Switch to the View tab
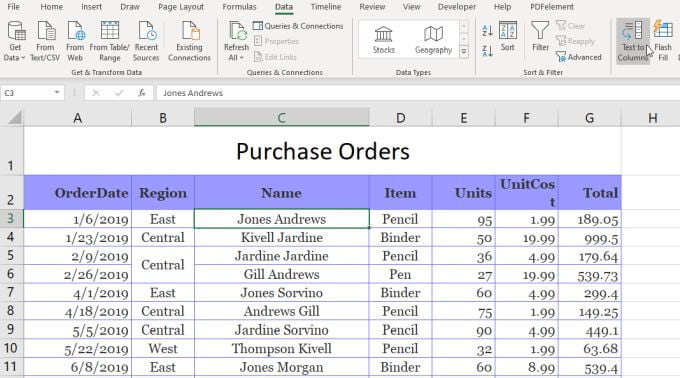The width and height of the screenshot is (680, 378). pyautogui.click(x=411, y=7)
